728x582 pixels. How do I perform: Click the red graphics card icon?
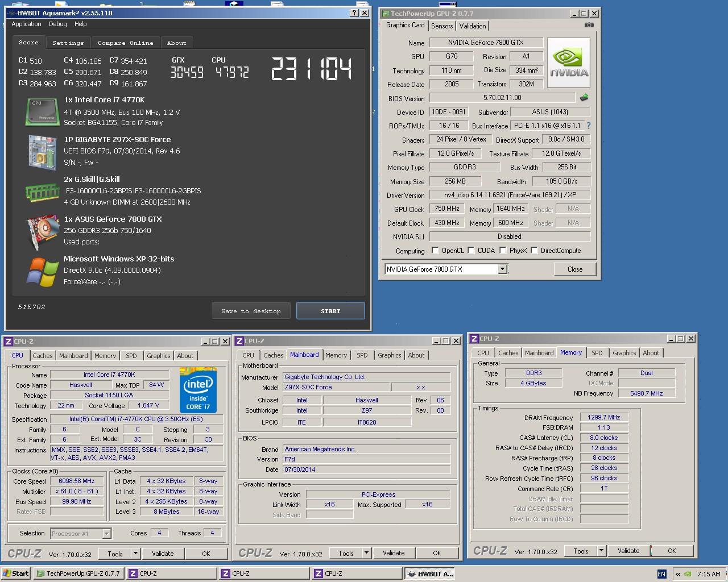[42, 232]
